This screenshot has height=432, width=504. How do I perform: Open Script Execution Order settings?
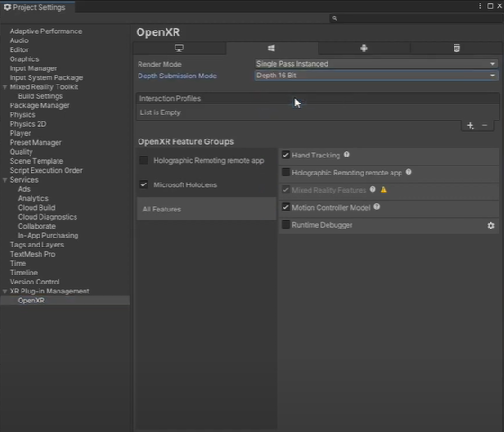coord(46,171)
